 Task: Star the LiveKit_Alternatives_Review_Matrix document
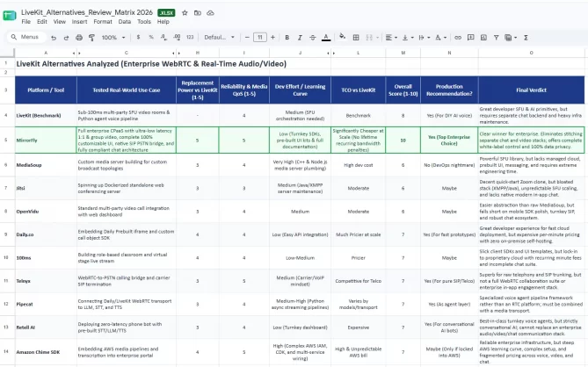click(185, 13)
